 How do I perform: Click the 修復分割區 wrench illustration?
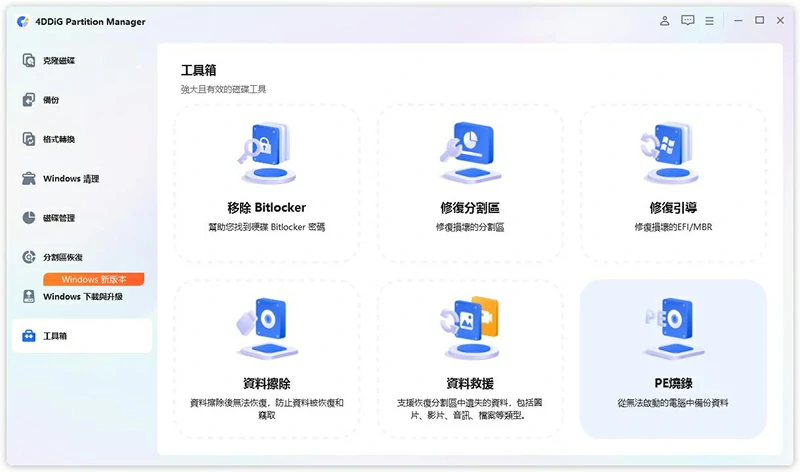click(469, 153)
